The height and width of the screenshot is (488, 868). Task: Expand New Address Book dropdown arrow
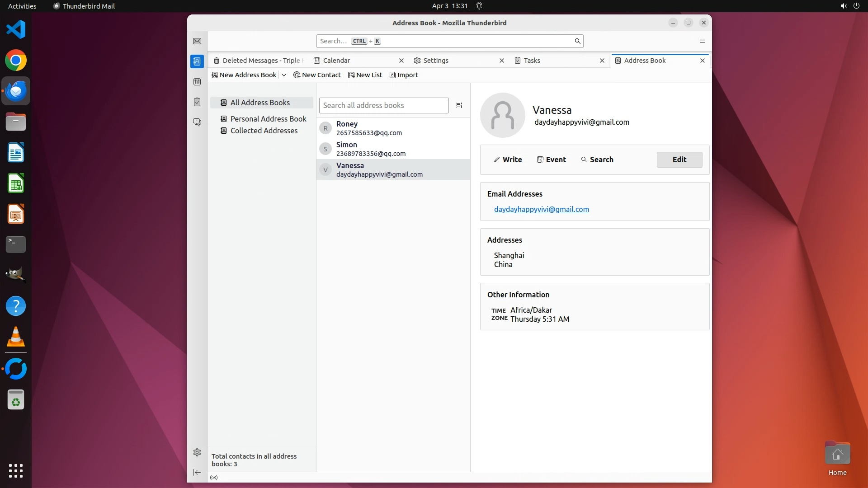click(x=284, y=75)
